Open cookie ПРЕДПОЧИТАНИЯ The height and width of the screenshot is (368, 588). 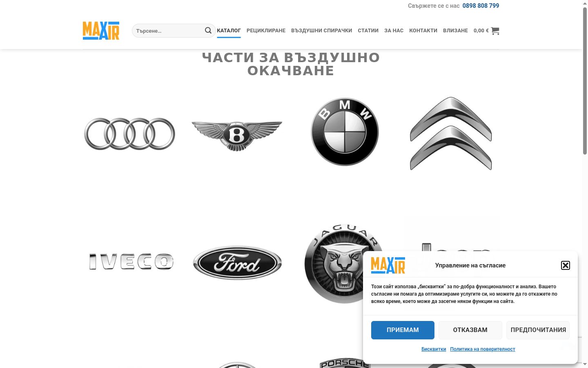[538, 330]
